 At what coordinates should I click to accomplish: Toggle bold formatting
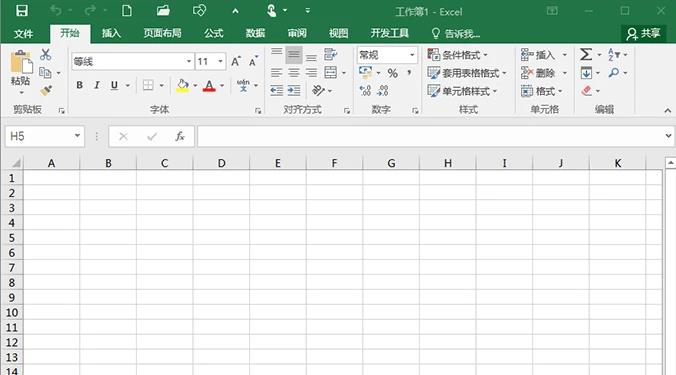click(79, 85)
